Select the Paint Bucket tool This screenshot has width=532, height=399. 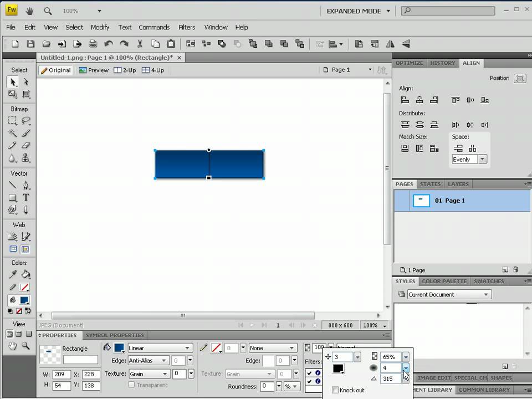(x=26, y=274)
